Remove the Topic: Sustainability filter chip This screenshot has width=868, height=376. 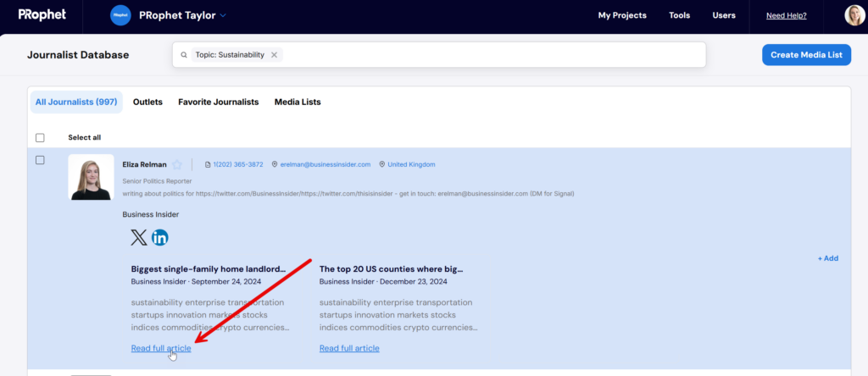274,55
